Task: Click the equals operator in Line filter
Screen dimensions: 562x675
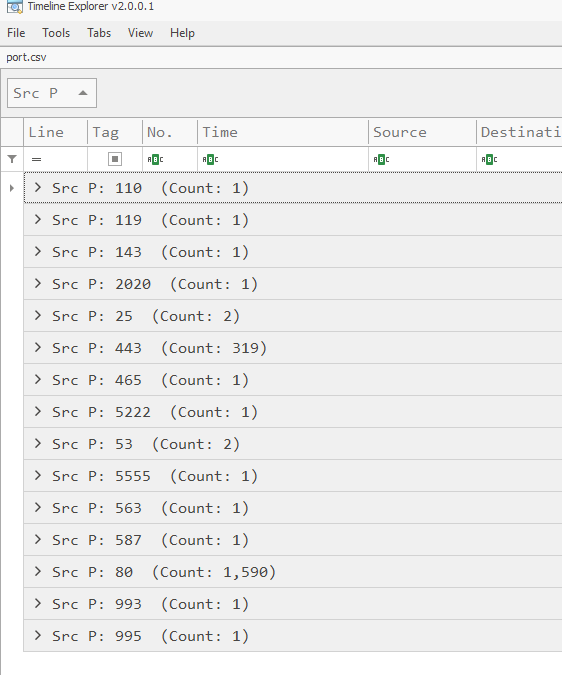Action: pos(37,160)
